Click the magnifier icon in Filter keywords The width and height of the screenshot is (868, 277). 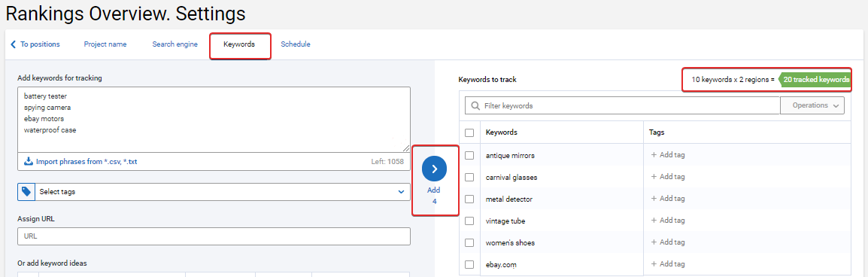tap(475, 105)
